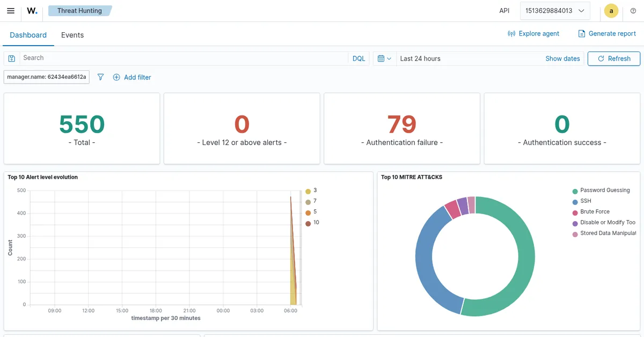644x337 pixels.
Task: Open the calendar quick date menu
Action: click(x=384, y=58)
